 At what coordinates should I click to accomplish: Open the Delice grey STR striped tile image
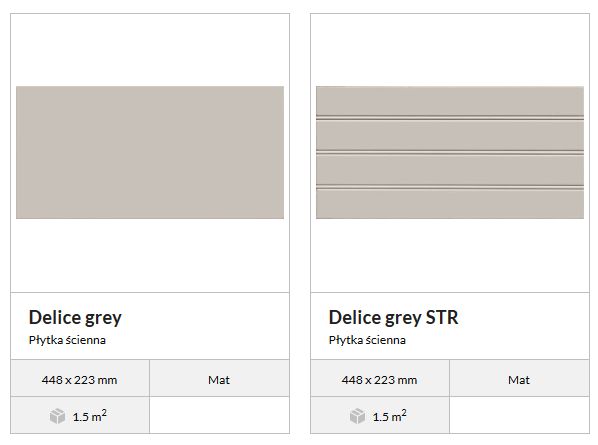pos(450,152)
